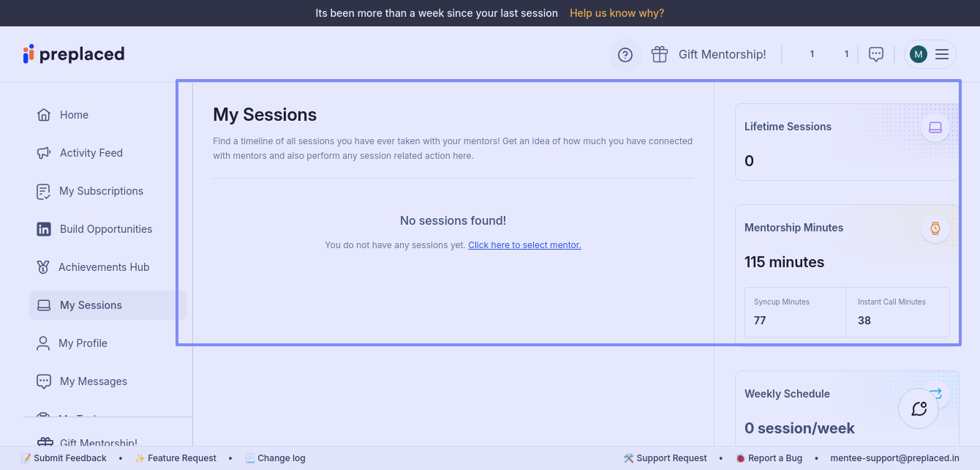980x470 pixels.
Task: Click the Preplaced logo
Action: pyautogui.click(x=74, y=54)
